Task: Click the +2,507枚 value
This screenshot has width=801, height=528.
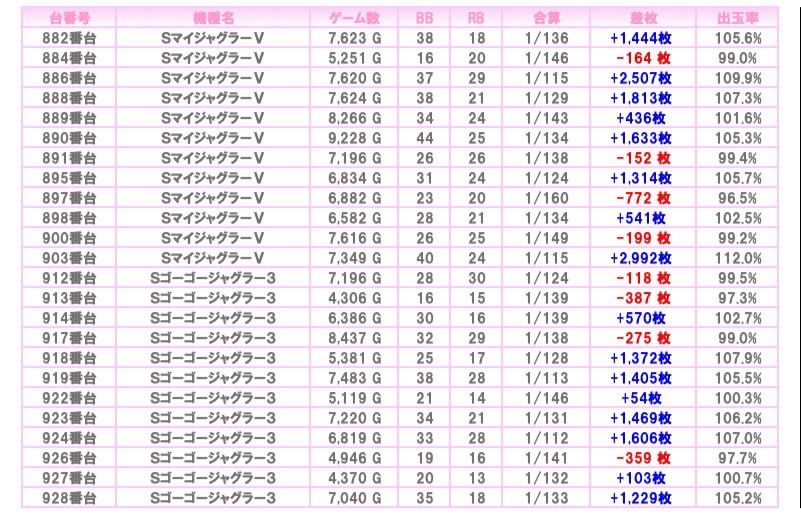Action: point(641,78)
